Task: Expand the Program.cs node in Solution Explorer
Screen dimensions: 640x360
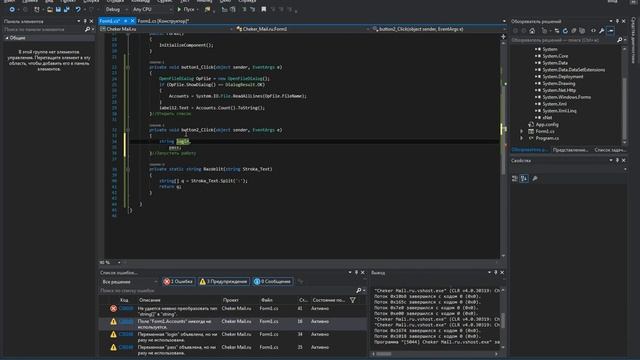Action: pyautogui.click(x=522, y=138)
